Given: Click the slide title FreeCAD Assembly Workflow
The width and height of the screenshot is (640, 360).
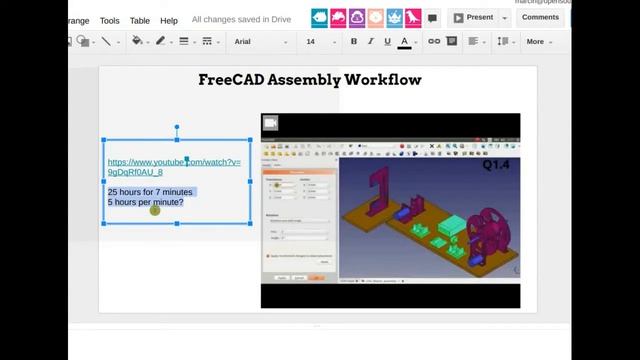Looking at the screenshot, I should (310, 80).
